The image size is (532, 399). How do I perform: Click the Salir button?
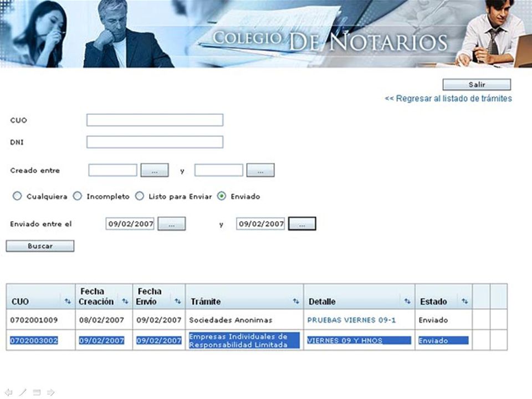click(477, 84)
